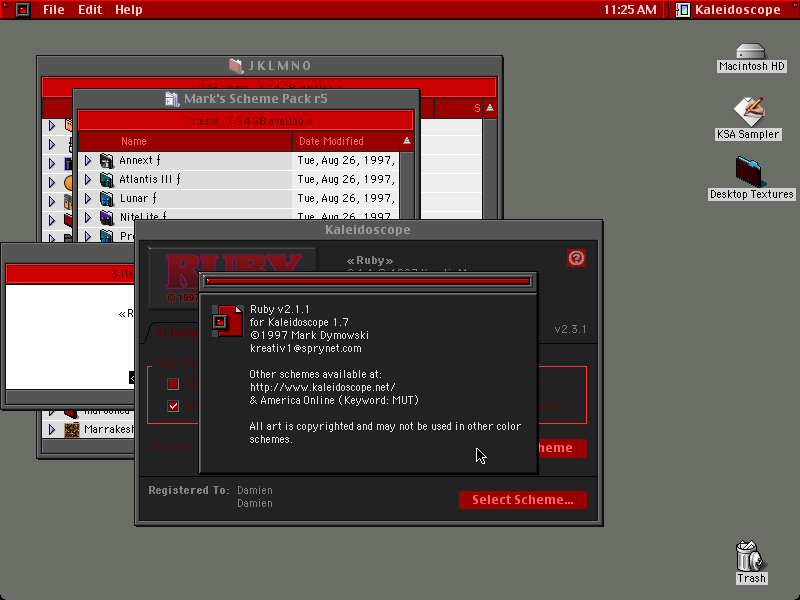Select the Marrakesh scheme icon in JKLMNO
800x600 pixels.
pos(72,430)
